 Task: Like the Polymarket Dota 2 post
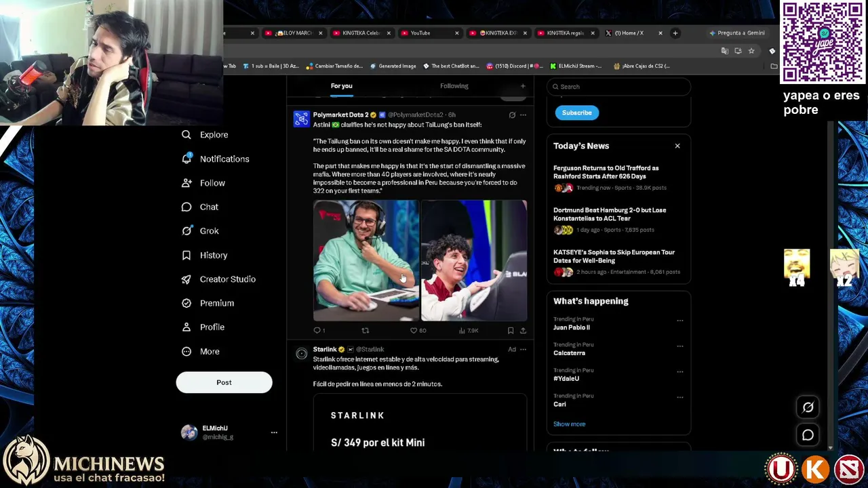tap(414, 331)
